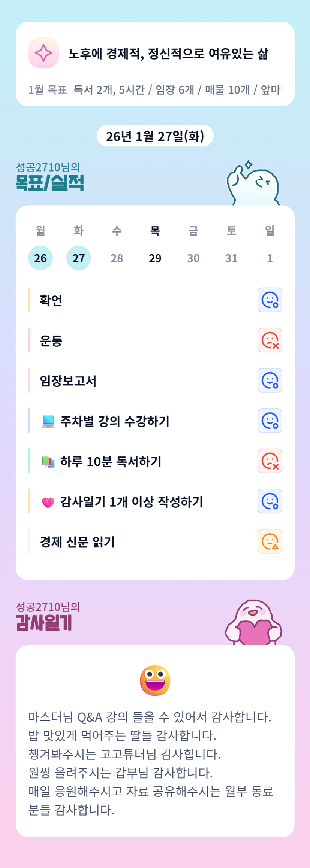Select Tuesday 27 in the week row
This screenshot has width=310, height=868.
pos(79,258)
